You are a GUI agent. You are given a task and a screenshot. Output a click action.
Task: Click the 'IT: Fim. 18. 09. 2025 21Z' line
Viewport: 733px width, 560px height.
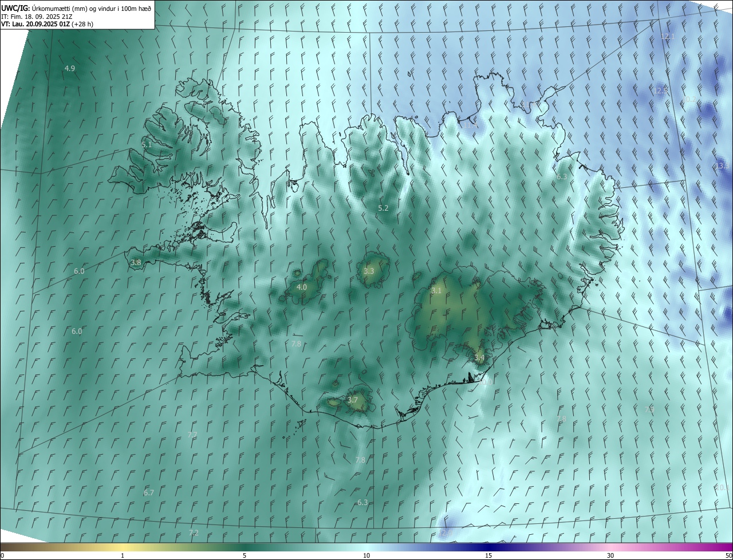(37, 16)
